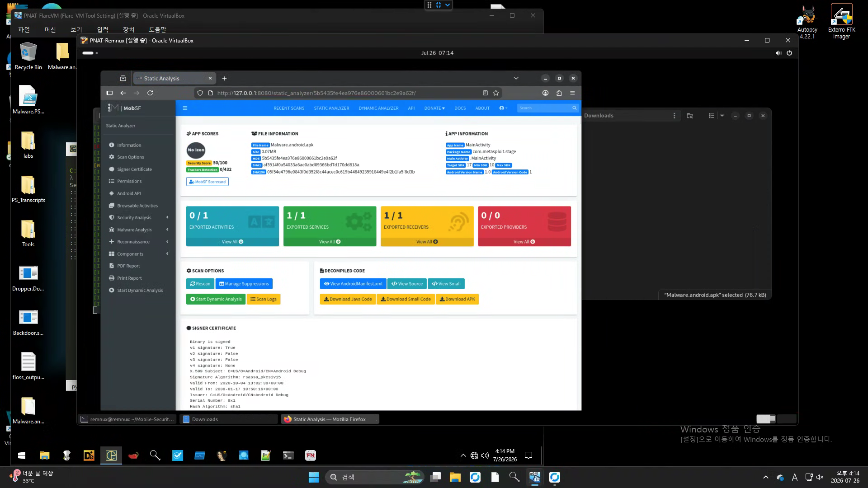The height and width of the screenshot is (488, 868).
Task: Click the Download Java Code button
Action: (x=348, y=299)
